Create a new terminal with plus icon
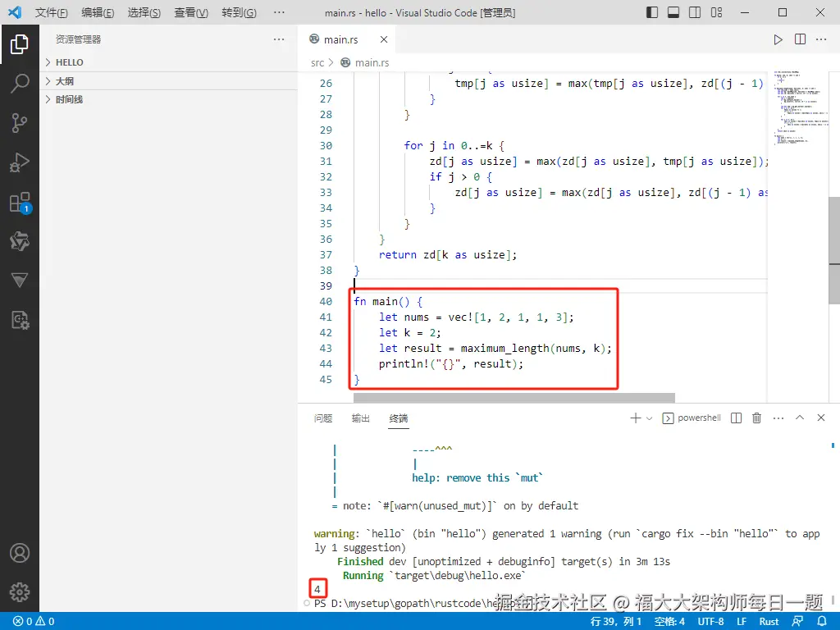The width and height of the screenshot is (840, 630). pyautogui.click(x=636, y=418)
